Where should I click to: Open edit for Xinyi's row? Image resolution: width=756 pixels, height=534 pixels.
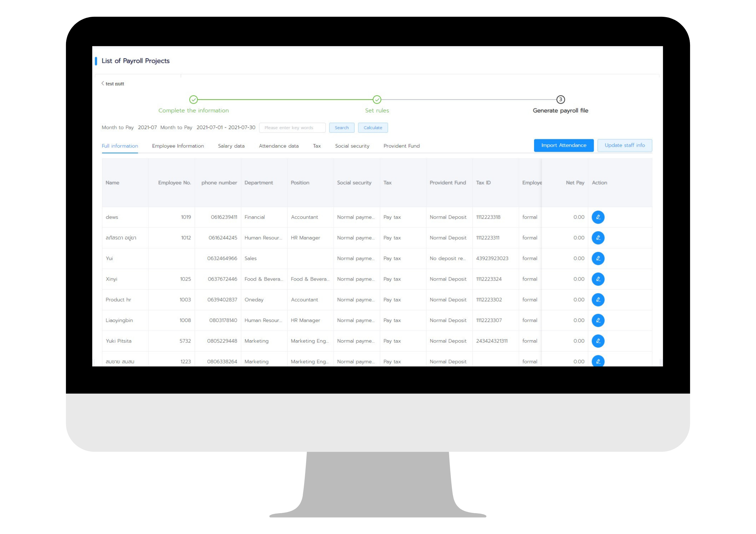click(x=598, y=279)
